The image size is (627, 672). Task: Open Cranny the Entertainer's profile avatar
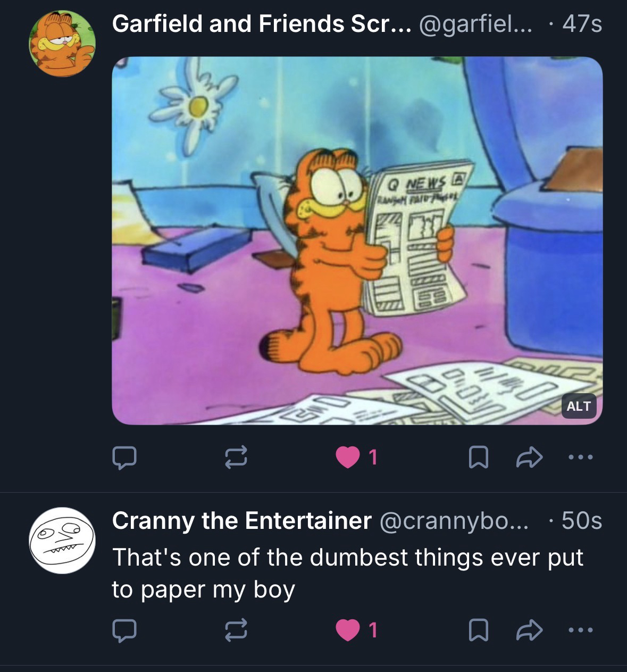coord(62,540)
